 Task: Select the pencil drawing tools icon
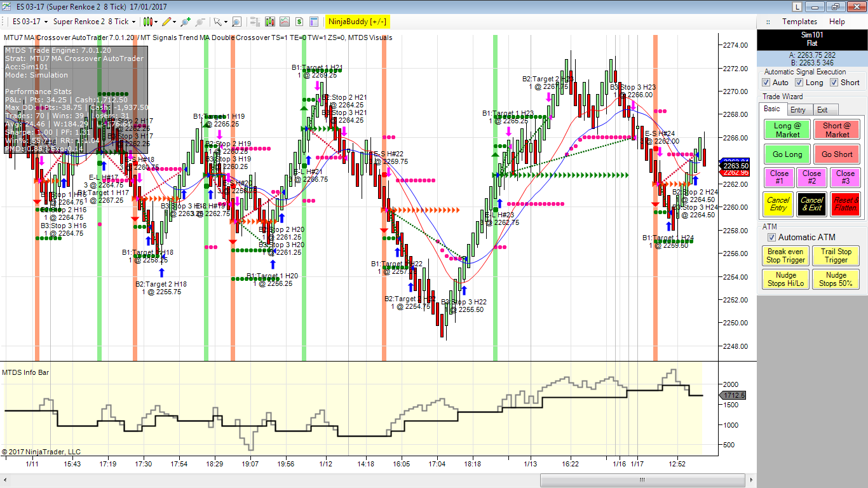pos(166,22)
